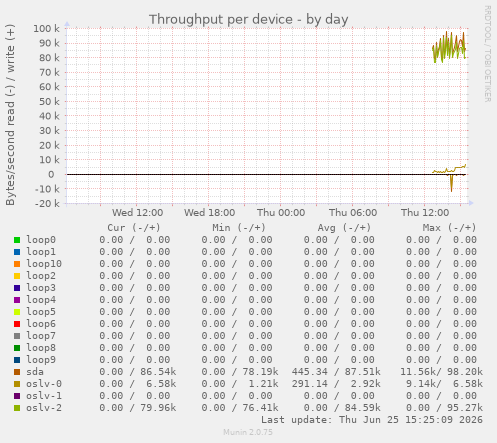The height and width of the screenshot is (443, 497).
Task: Click sda average write value 87.51k
Action: 363,372
